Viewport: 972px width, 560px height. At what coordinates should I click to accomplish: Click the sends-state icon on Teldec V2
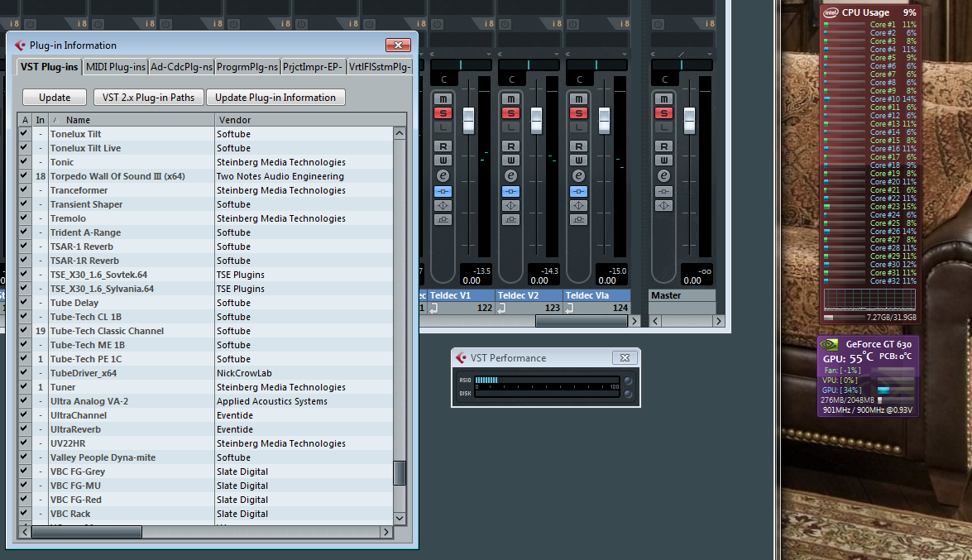click(510, 219)
